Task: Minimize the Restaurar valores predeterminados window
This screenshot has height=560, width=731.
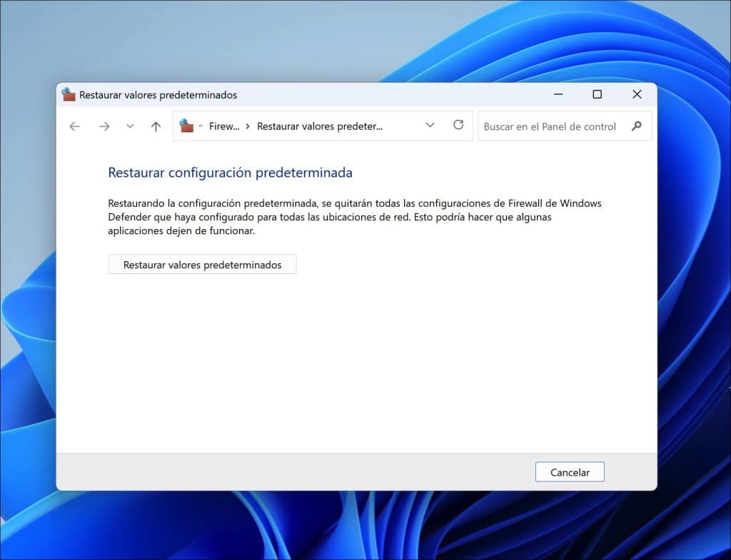Action: 558,95
